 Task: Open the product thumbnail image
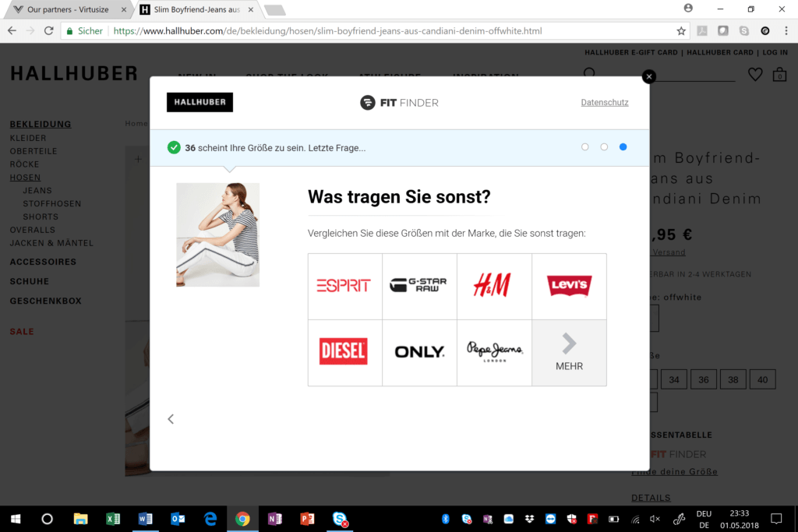click(x=218, y=235)
